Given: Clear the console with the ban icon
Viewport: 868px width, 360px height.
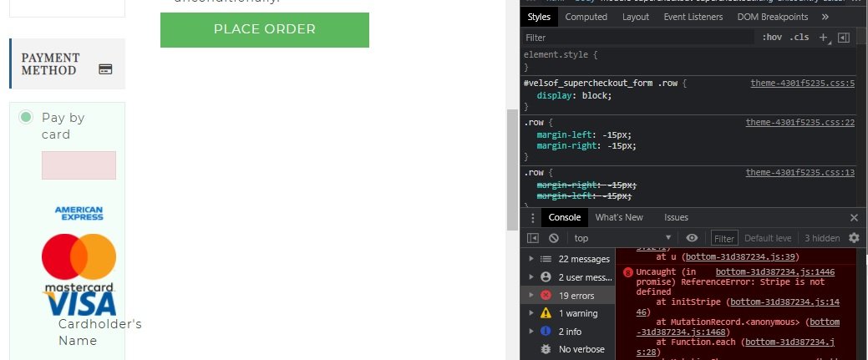Looking at the screenshot, I should (x=554, y=238).
